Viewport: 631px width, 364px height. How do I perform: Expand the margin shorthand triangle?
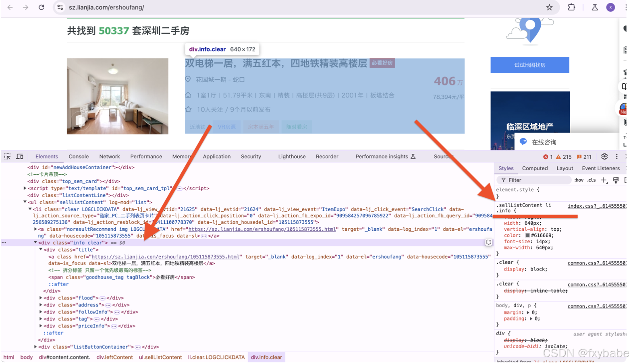528,312
